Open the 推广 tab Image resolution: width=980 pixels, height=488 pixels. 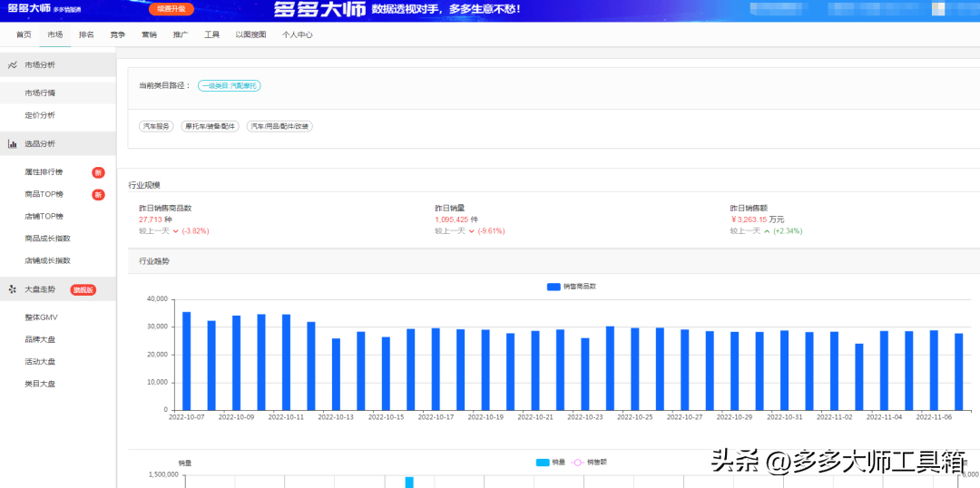(181, 35)
